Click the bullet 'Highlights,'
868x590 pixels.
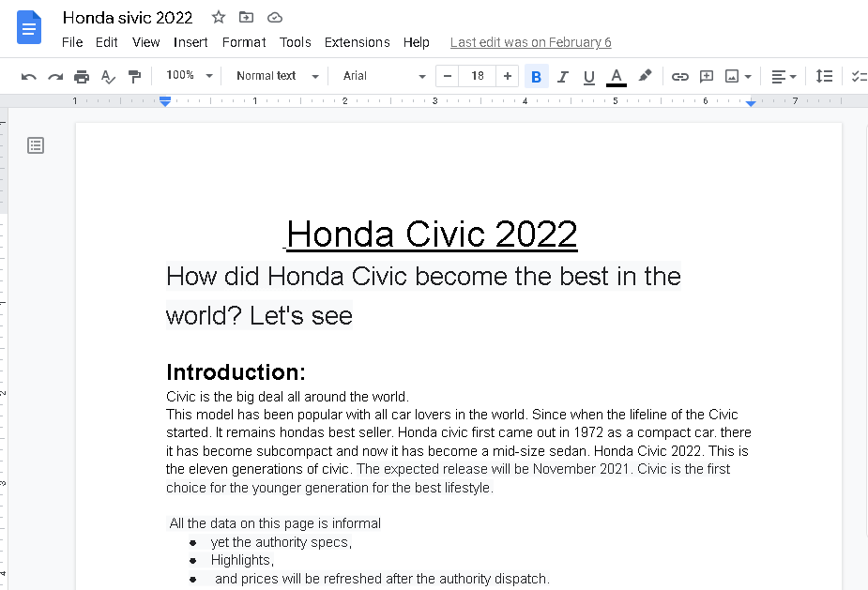coord(242,560)
